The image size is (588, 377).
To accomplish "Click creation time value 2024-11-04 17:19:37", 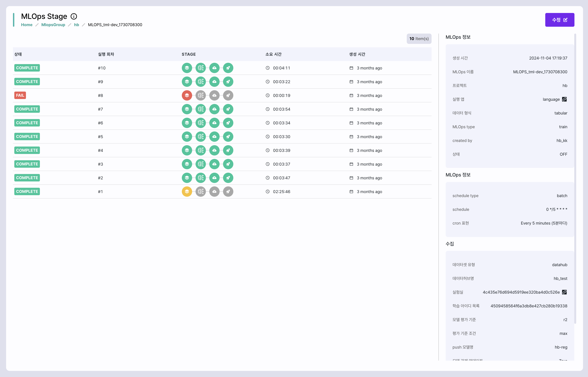I will [548, 58].
